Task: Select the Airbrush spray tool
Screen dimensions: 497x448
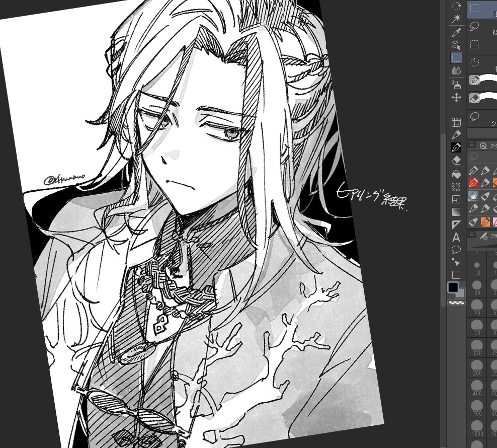Action: (456, 85)
